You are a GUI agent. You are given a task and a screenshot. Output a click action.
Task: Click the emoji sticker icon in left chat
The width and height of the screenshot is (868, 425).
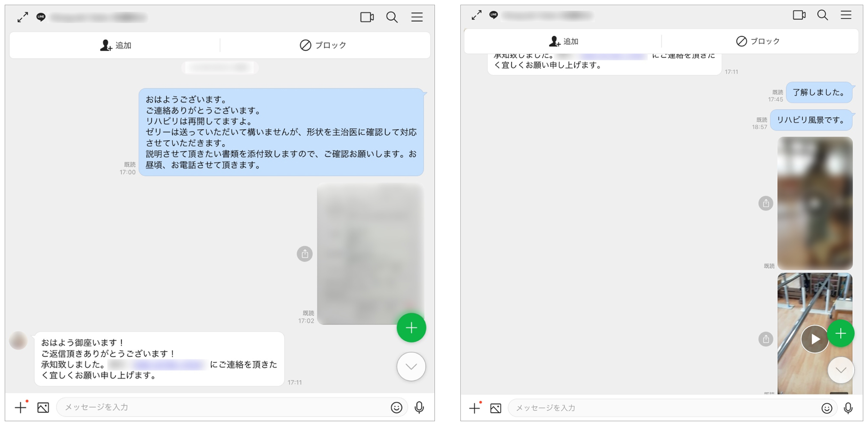[x=396, y=408]
